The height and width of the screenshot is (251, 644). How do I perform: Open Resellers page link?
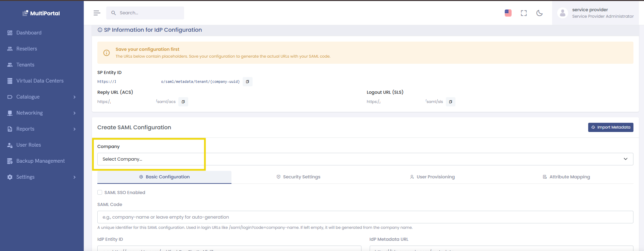27,49
